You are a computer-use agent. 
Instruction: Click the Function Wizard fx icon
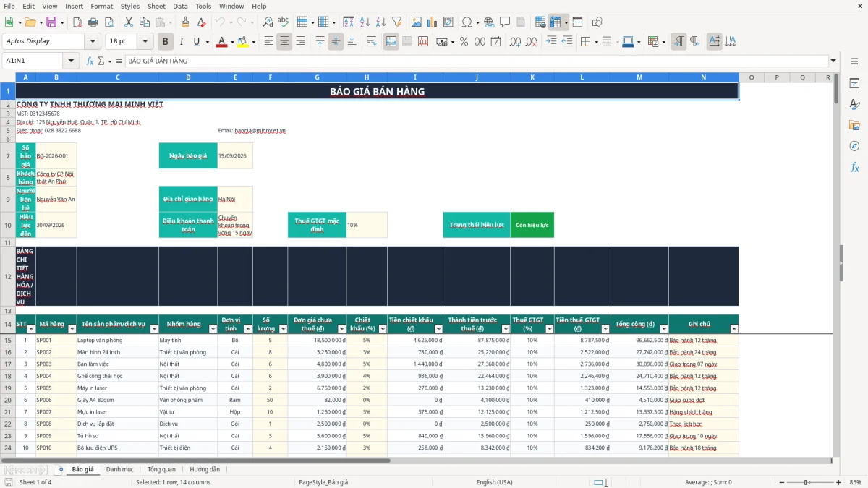pyautogui.click(x=90, y=61)
